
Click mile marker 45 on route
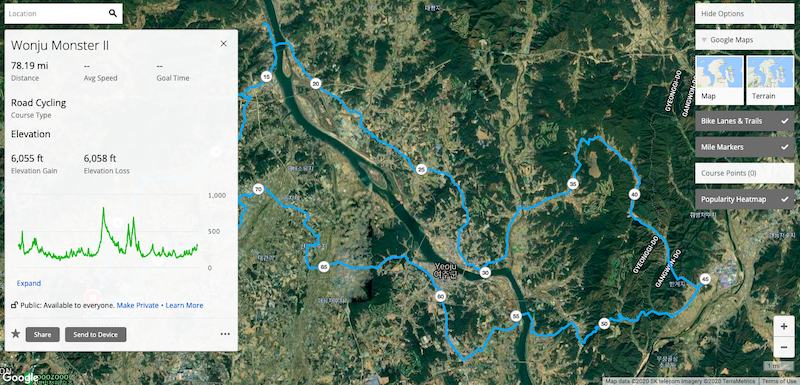[x=705, y=279]
